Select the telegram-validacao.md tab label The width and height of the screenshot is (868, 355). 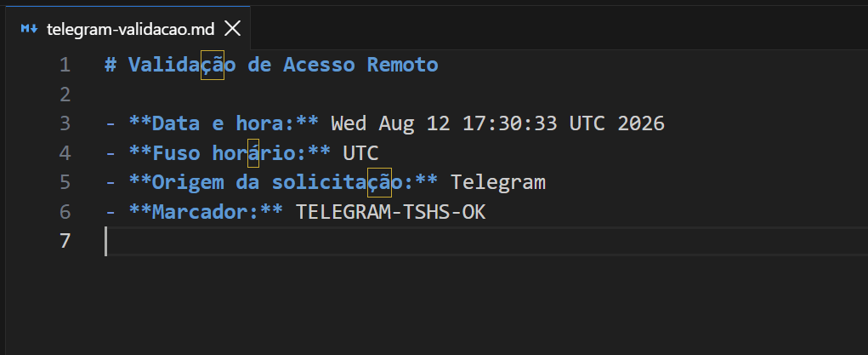131,29
